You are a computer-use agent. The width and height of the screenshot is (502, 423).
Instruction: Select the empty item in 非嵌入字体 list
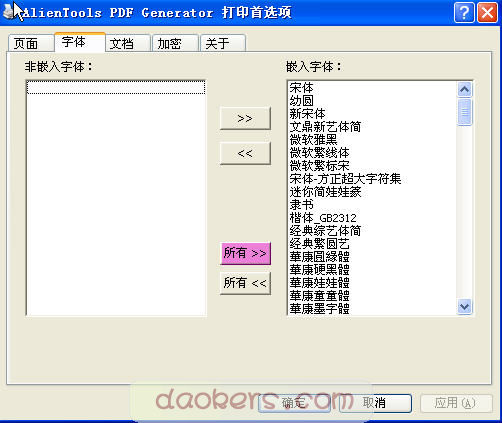[x=116, y=87]
